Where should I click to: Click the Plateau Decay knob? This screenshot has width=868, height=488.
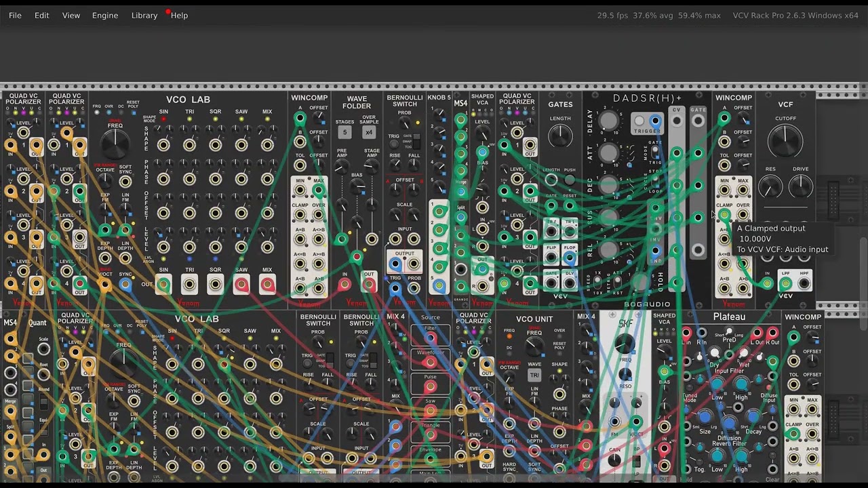tap(753, 417)
